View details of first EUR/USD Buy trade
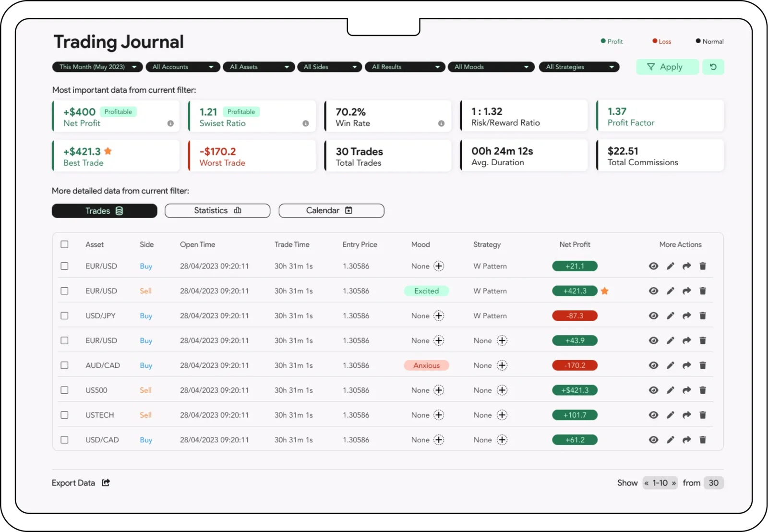The image size is (768, 532). (x=653, y=266)
